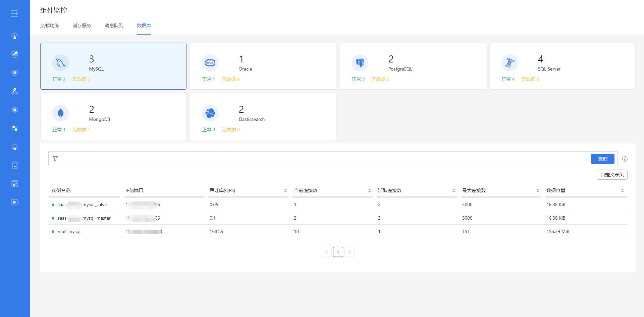Click MySQL 正常 3 status filter
The image size is (644, 317).
tap(59, 79)
